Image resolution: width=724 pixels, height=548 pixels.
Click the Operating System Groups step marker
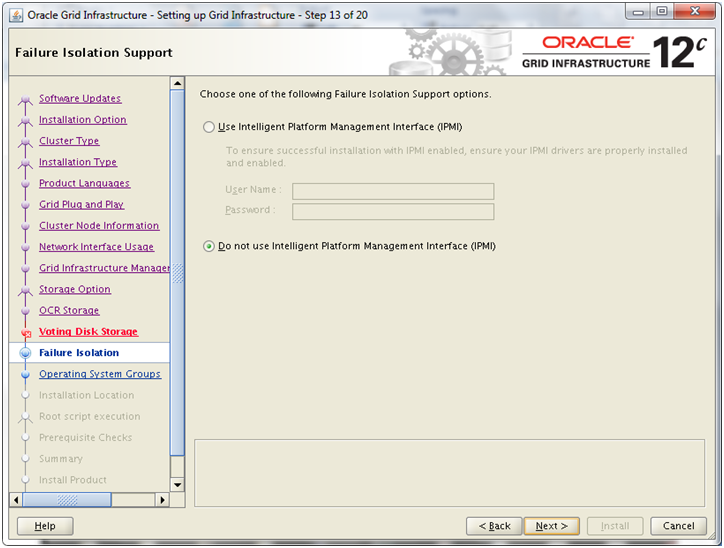click(x=25, y=375)
